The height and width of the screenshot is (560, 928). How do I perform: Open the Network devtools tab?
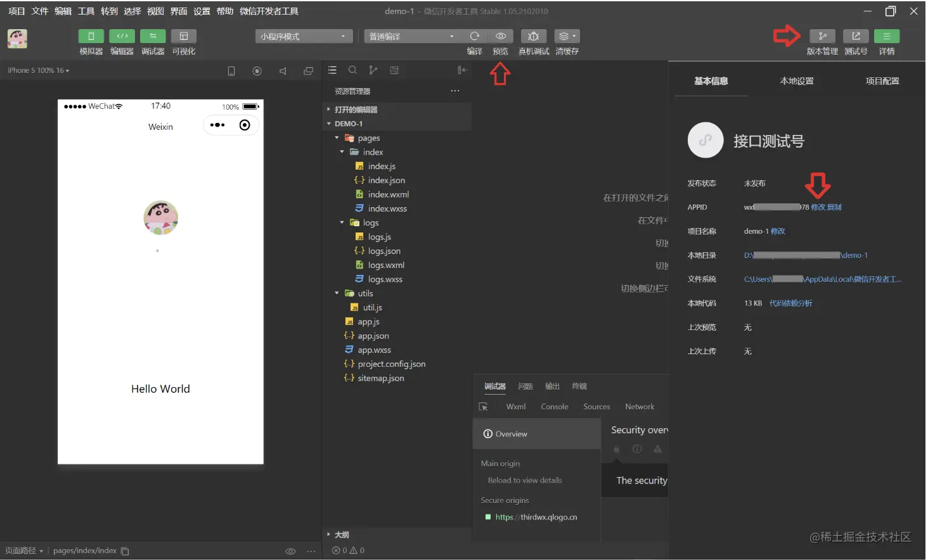[x=640, y=407]
